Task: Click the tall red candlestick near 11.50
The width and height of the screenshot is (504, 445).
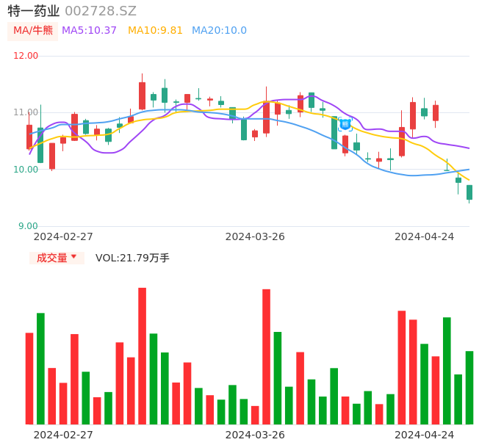Action: [x=142, y=95]
